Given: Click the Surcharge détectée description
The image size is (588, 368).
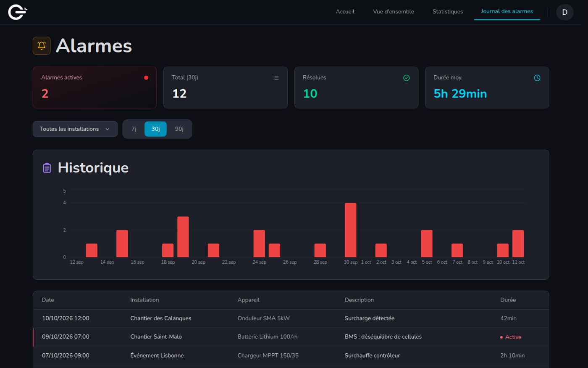Looking at the screenshot, I should (370, 318).
